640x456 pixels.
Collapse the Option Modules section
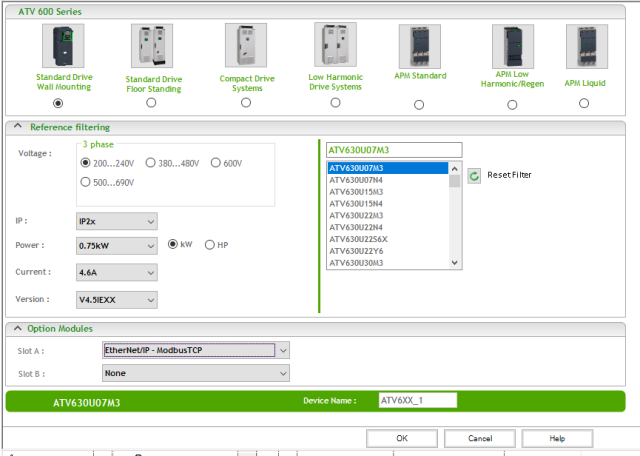tap(17, 329)
